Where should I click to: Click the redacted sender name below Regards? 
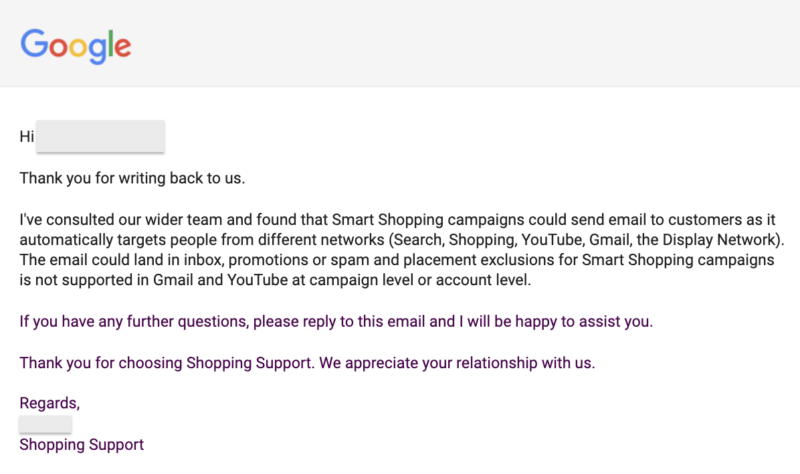[45, 424]
